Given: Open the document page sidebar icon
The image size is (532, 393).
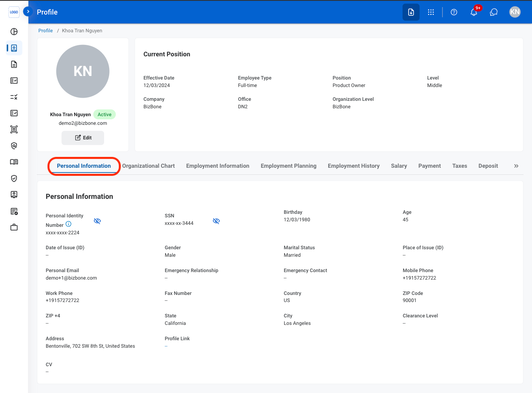Looking at the screenshot, I should [x=14, y=64].
